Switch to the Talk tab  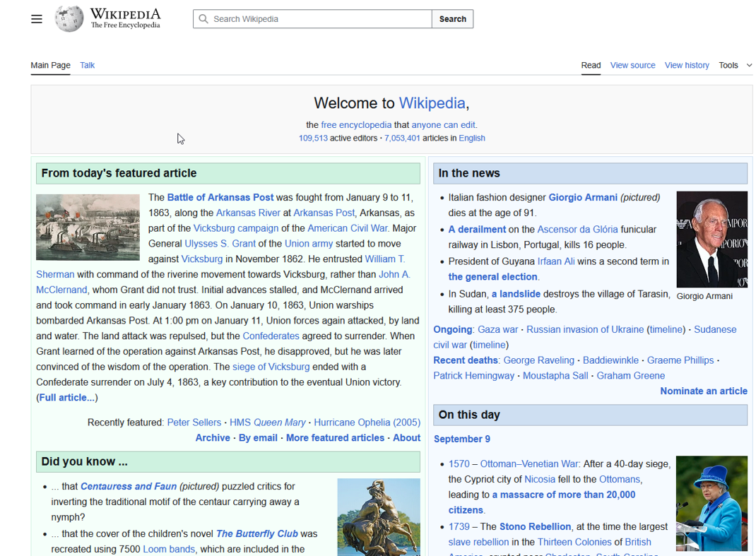[87, 64]
